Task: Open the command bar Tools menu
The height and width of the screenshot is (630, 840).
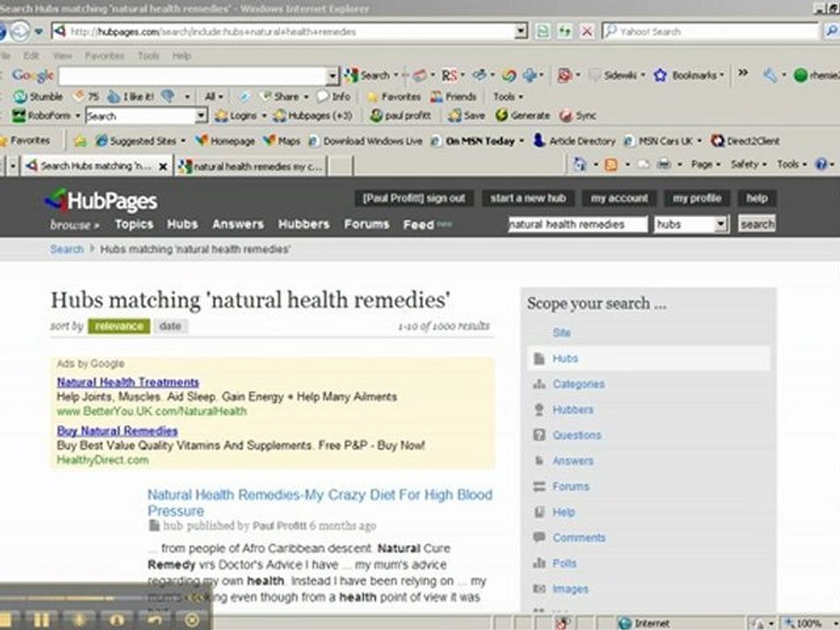Action: (792, 164)
